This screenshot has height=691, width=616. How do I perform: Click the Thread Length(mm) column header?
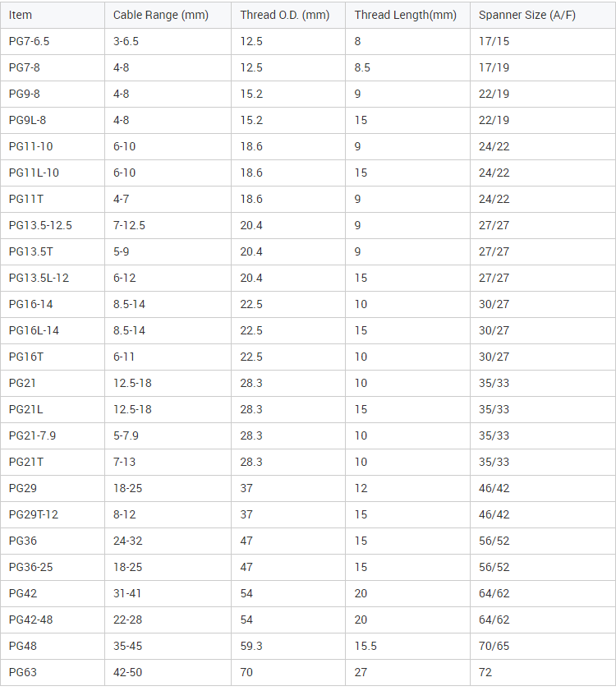405,15
